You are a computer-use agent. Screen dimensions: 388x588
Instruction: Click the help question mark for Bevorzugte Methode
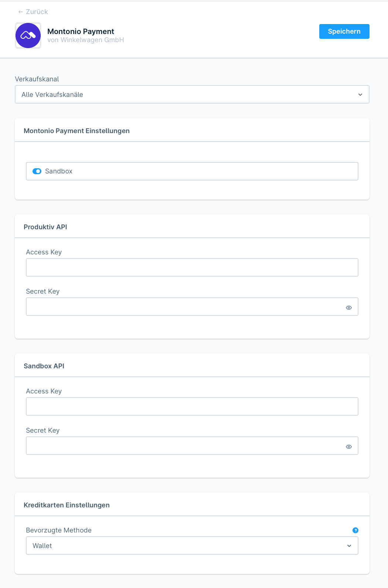pyautogui.click(x=355, y=530)
